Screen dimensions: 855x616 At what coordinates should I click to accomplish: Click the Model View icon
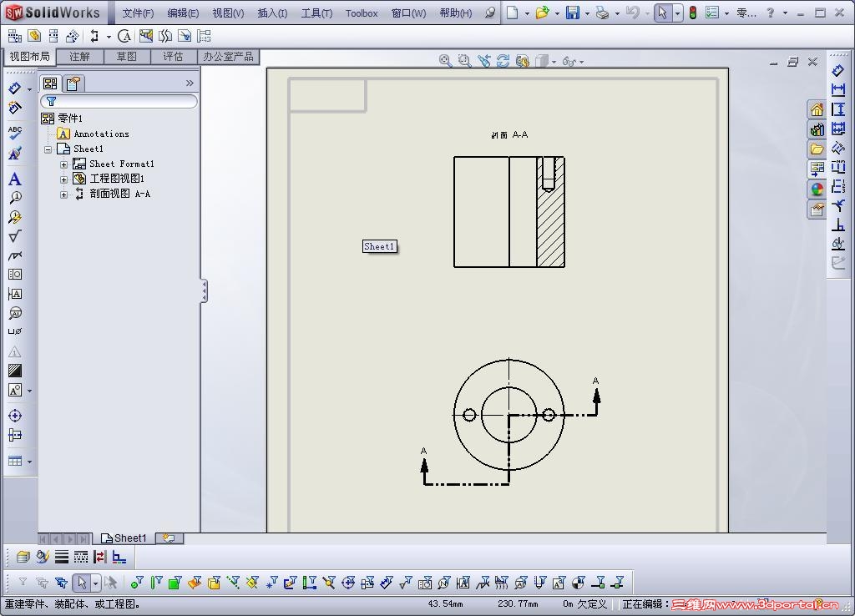click(x=34, y=37)
